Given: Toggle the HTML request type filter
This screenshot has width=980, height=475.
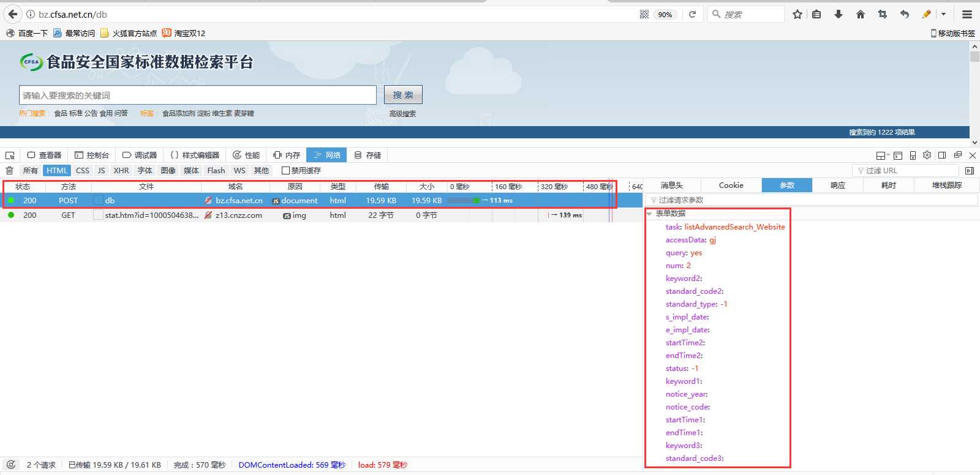Looking at the screenshot, I should 57,171.
